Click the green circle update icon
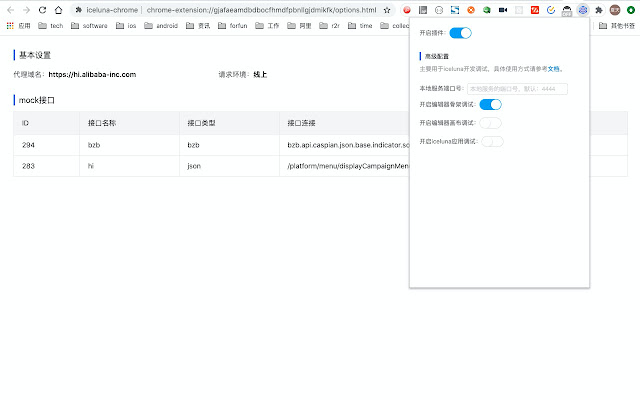Viewport: 640px width, 400px height. [631, 10]
